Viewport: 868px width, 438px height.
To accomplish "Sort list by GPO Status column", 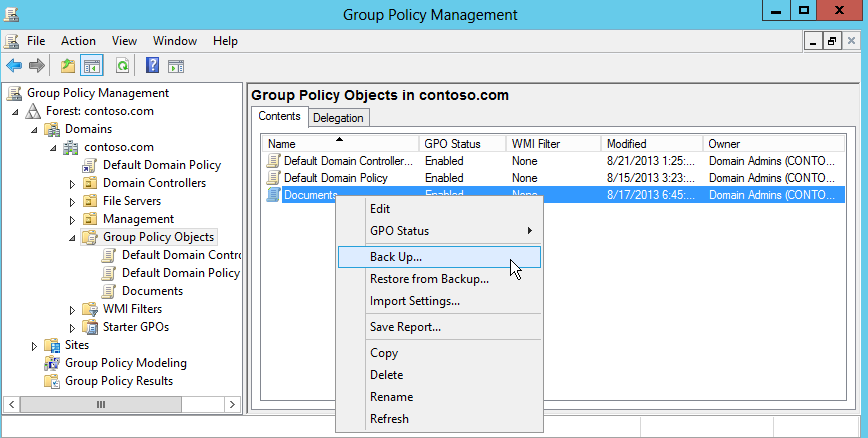I will (x=462, y=143).
